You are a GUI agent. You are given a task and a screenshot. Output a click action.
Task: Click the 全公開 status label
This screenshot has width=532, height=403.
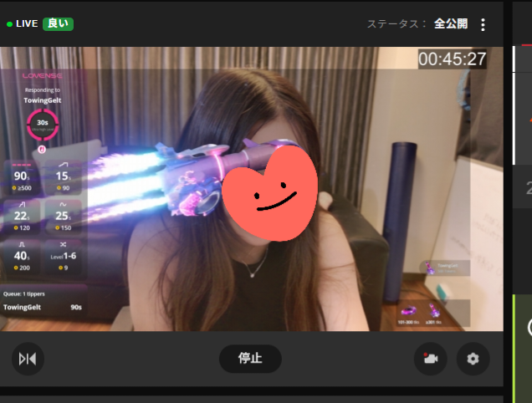coord(451,23)
